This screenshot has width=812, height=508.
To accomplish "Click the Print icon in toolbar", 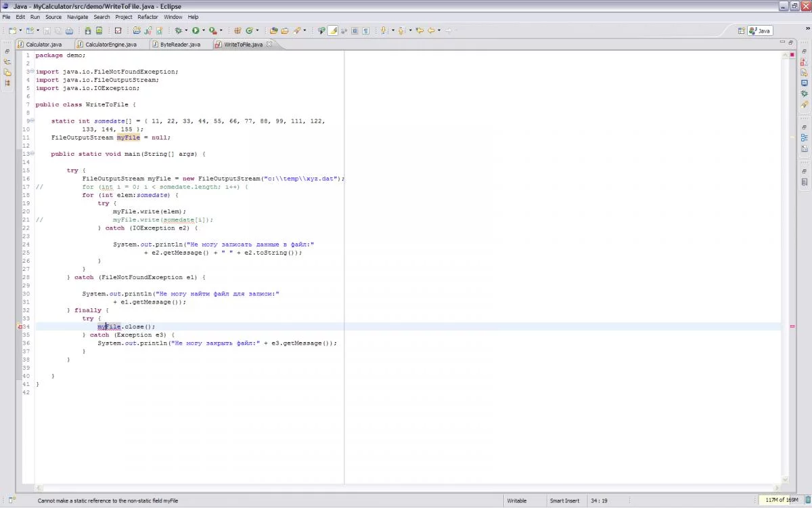I will (x=69, y=30).
